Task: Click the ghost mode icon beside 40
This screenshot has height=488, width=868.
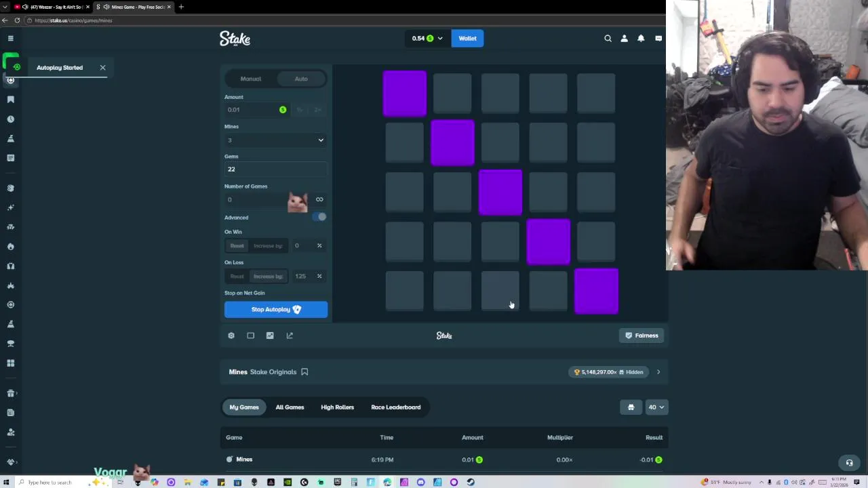Action: 631,407
